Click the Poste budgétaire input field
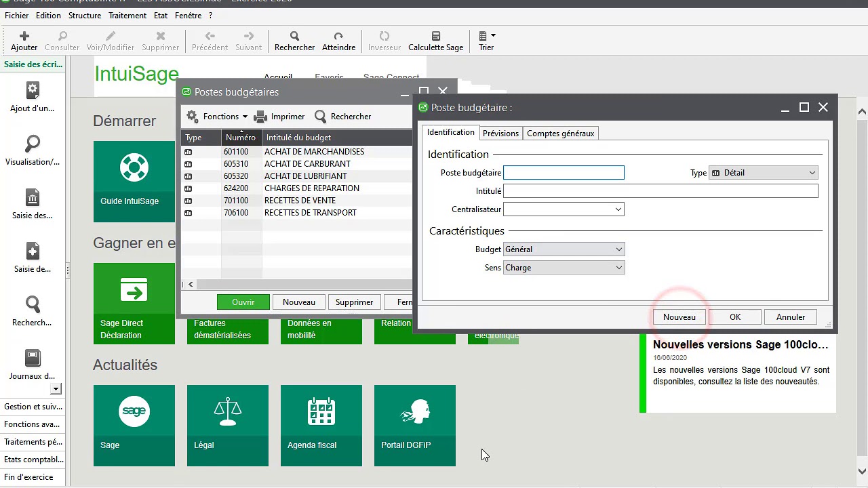 (x=564, y=173)
